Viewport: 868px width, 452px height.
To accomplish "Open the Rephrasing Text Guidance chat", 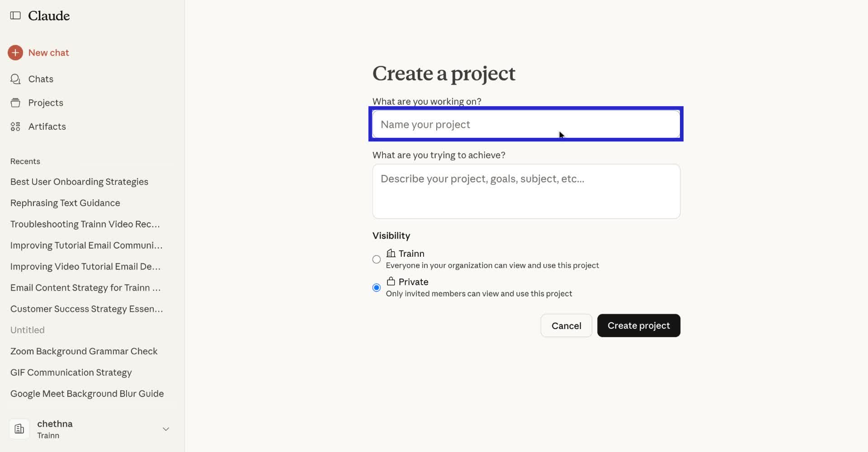I will 65,202.
